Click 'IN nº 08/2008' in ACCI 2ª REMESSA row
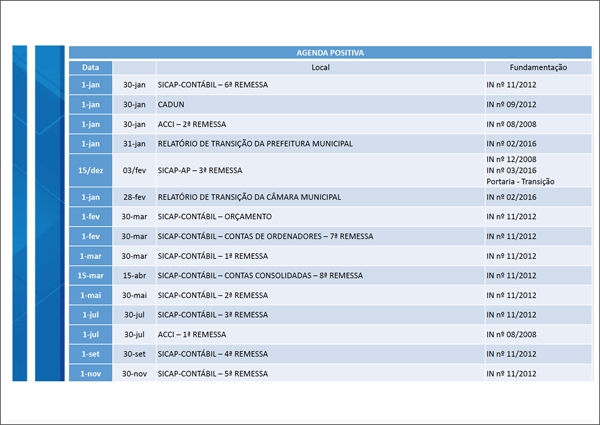 (511, 124)
